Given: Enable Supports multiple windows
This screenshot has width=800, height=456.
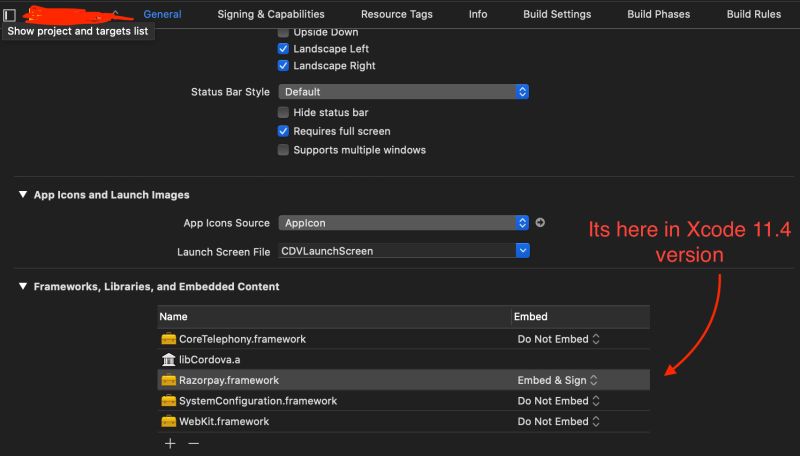Looking at the screenshot, I should click(284, 150).
